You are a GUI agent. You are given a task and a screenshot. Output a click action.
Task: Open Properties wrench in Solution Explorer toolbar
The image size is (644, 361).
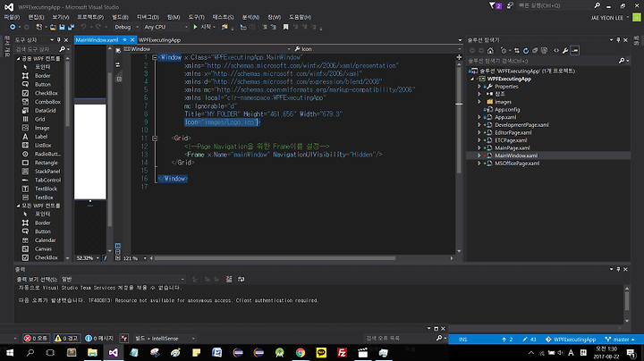pos(565,50)
